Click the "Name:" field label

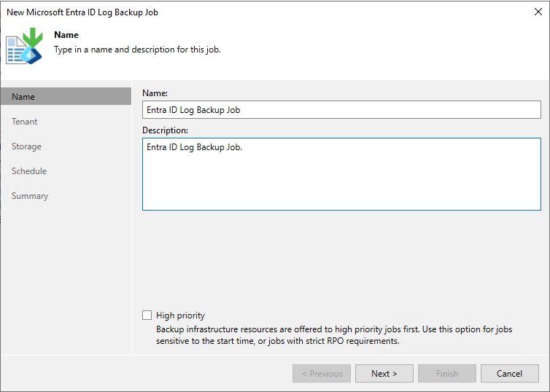point(155,93)
